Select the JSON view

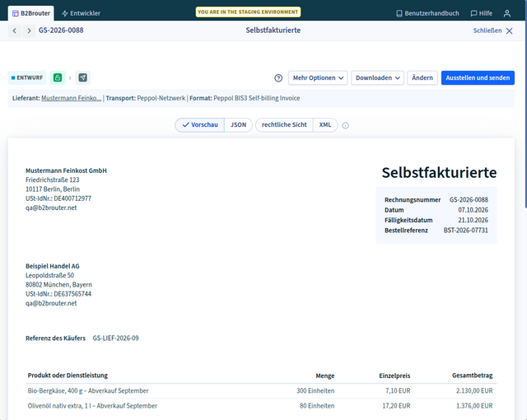pyautogui.click(x=238, y=125)
